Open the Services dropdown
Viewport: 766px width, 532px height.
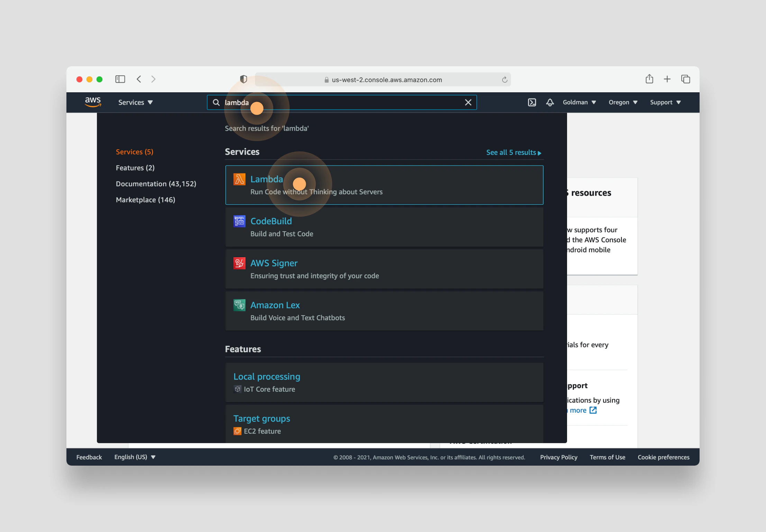(x=135, y=102)
